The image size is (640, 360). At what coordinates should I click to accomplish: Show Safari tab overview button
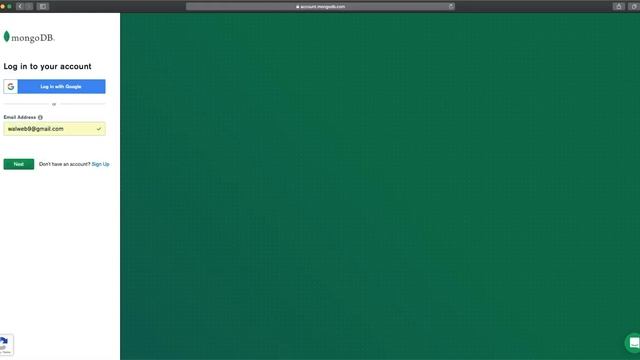tap(634, 6)
